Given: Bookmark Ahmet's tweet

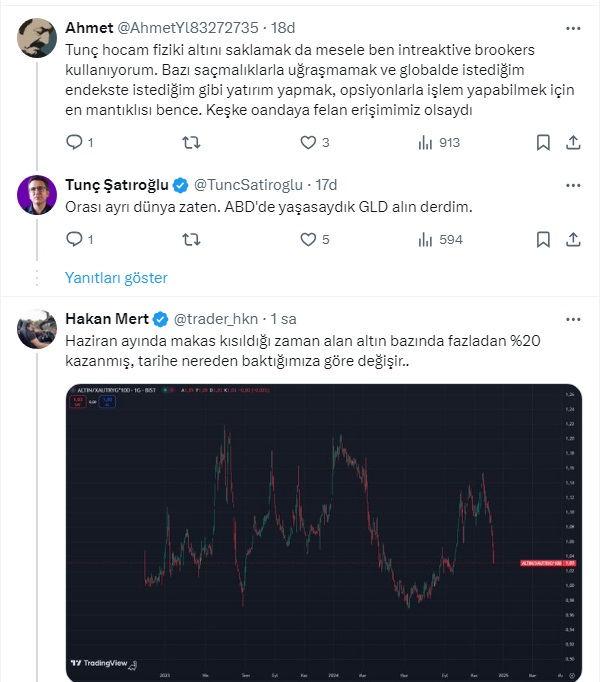Looking at the screenshot, I should tap(542, 143).
